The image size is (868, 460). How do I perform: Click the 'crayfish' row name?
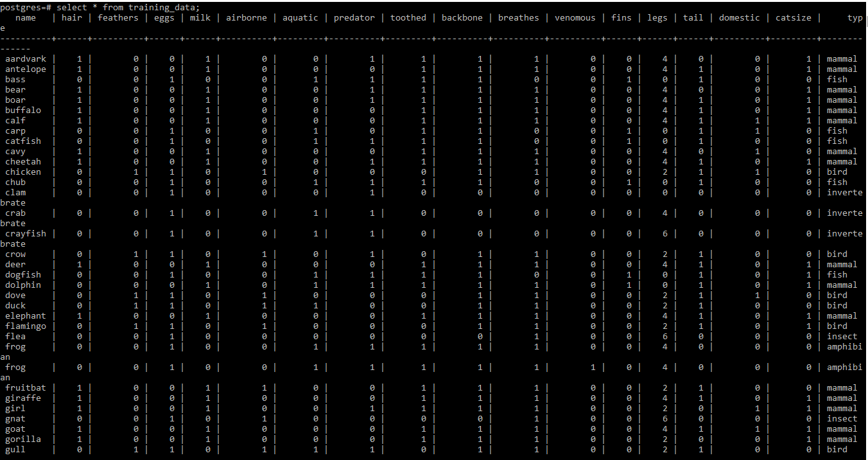[x=26, y=234]
